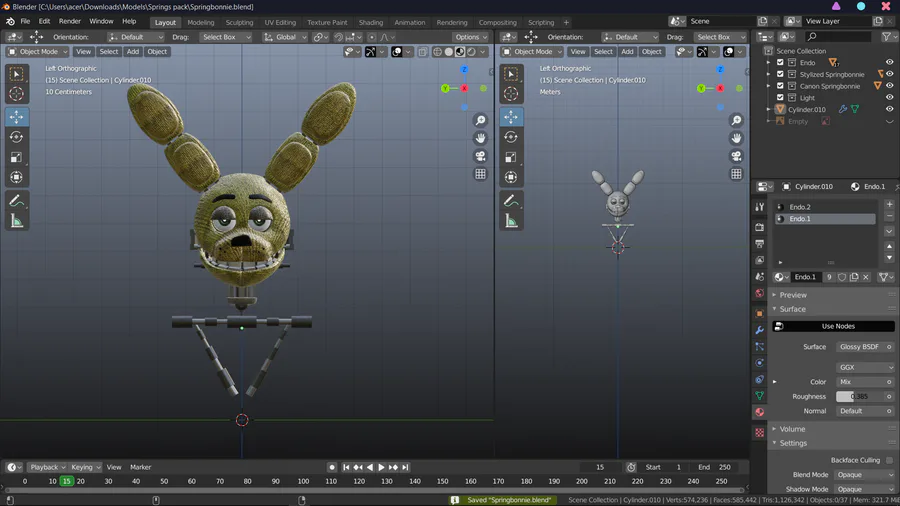This screenshot has width=900, height=506.
Task: Select the Measure tool in left viewport
Action: [x=16, y=221]
